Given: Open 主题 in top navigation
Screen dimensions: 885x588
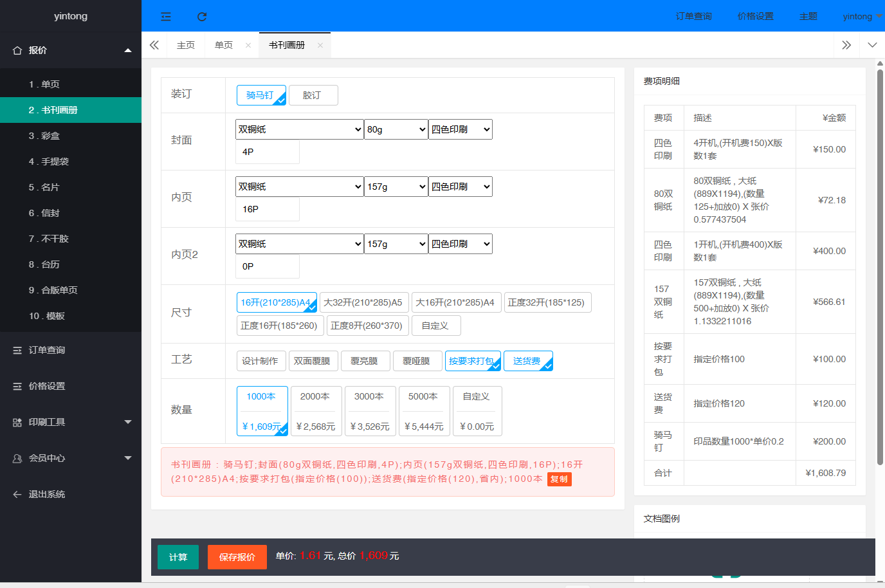Looking at the screenshot, I should (808, 17).
